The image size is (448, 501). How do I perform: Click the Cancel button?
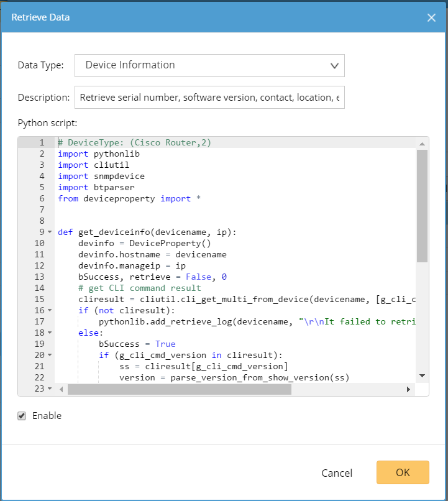[x=337, y=473]
